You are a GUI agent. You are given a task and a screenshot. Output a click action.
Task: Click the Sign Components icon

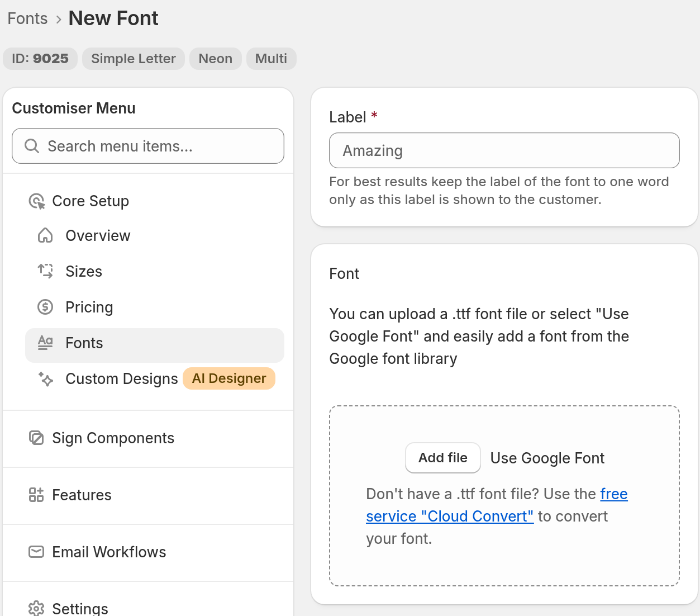click(36, 438)
